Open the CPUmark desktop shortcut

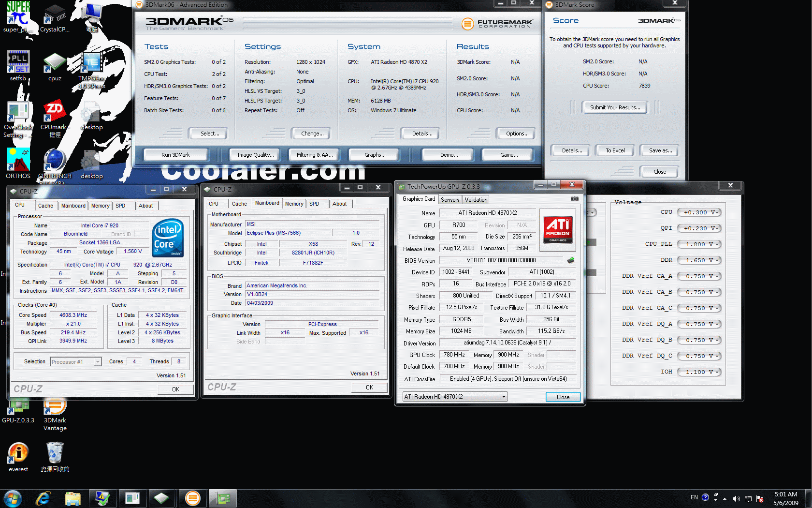click(x=54, y=114)
